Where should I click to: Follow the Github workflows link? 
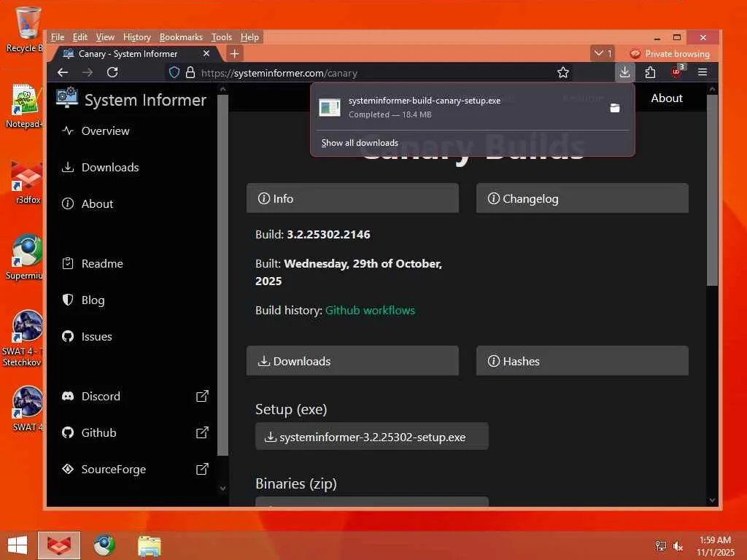(x=370, y=311)
